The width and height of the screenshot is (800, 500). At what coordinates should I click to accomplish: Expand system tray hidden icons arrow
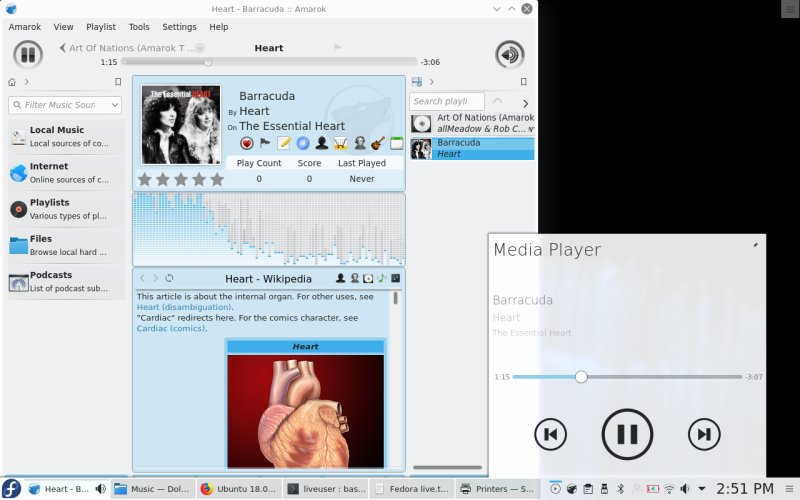pyautogui.click(x=702, y=489)
